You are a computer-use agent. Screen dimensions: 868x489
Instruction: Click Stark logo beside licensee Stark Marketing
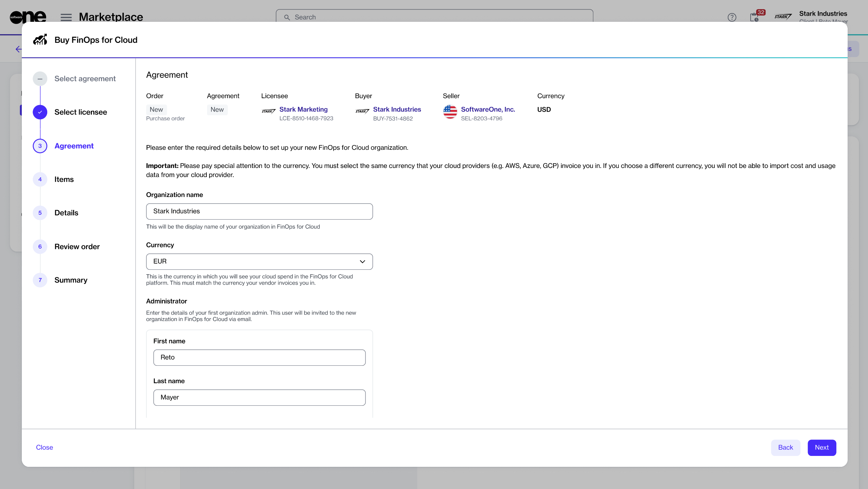(269, 111)
